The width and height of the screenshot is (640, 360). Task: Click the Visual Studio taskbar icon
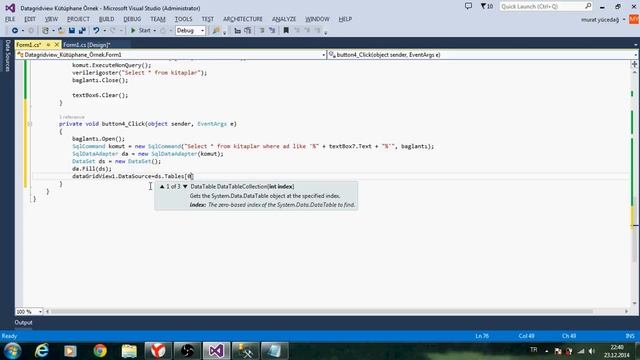click(216, 351)
